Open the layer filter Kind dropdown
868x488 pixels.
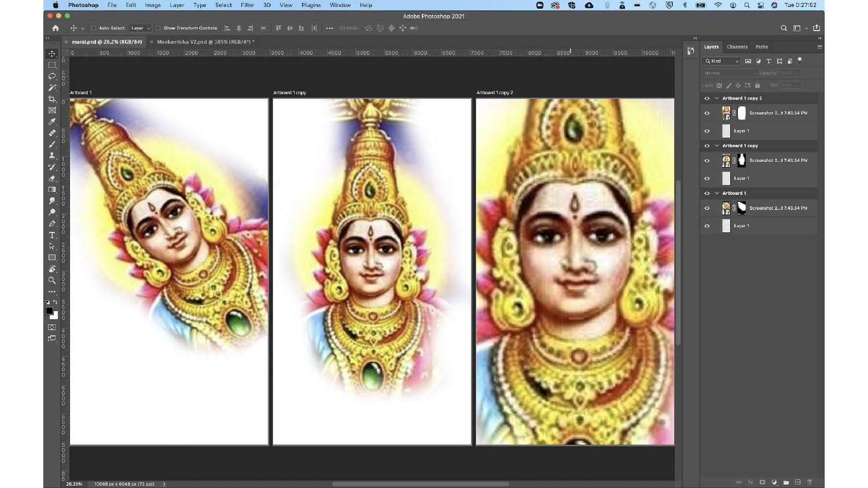click(x=722, y=61)
